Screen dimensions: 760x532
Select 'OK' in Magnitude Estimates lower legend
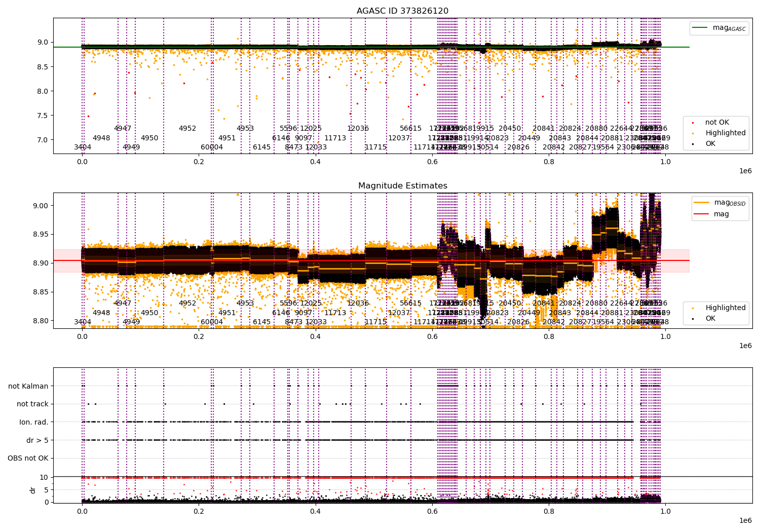[x=711, y=318]
